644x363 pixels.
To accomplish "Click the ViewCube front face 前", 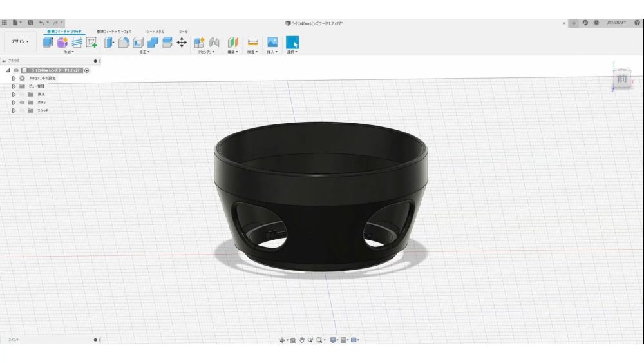I will (621, 78).
